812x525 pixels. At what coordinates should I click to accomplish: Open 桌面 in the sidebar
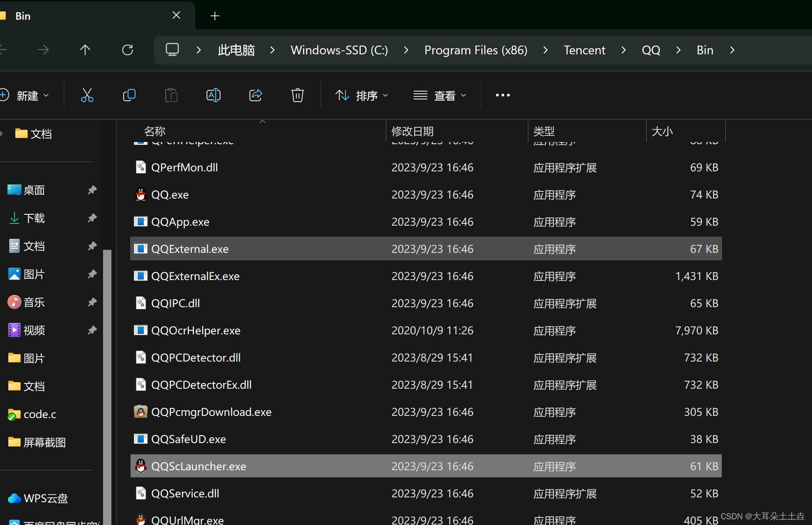pyautogui.click(x=34, y=190)
